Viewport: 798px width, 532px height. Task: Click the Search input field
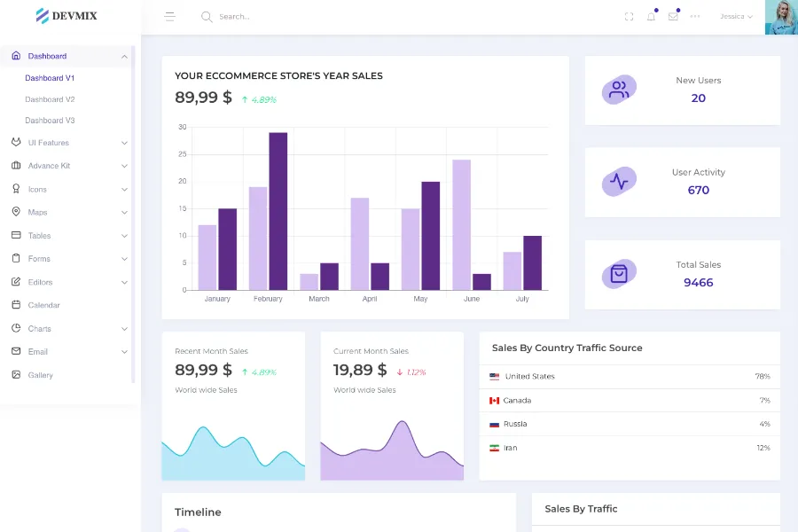coord(266,17)
